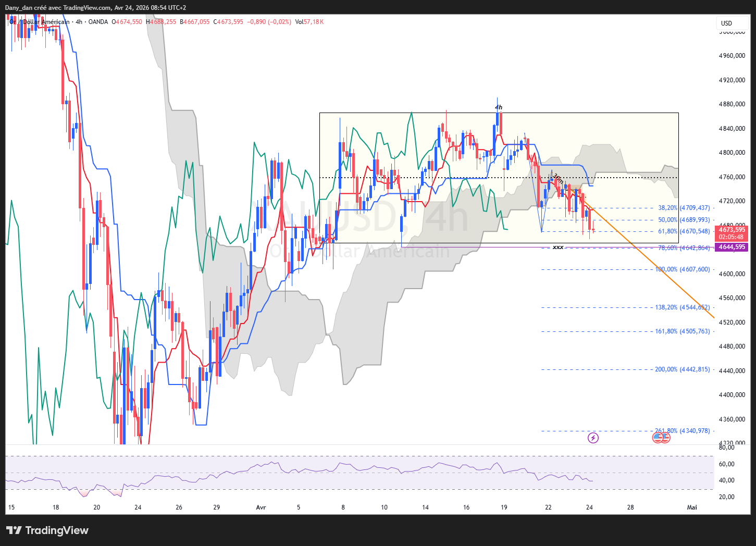Click the 4560,000 price axis label
The height and width of the screenshot is (546, 756).
pyautogui.click(x=732, y=298)
